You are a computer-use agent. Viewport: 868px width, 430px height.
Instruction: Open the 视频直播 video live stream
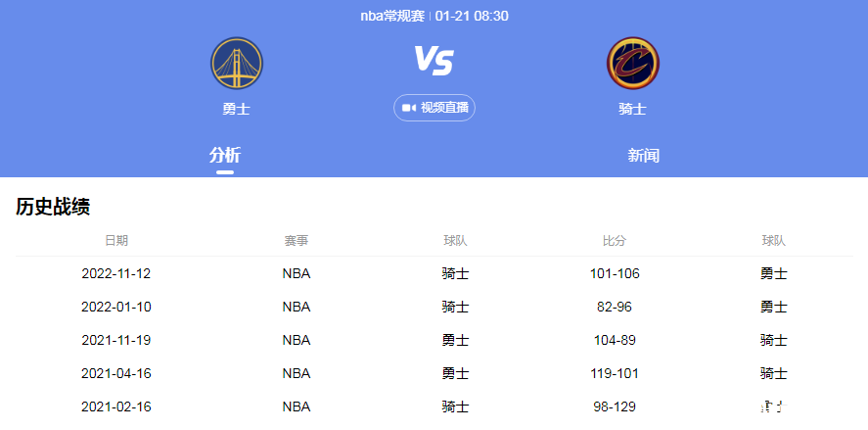click(434, 108)
